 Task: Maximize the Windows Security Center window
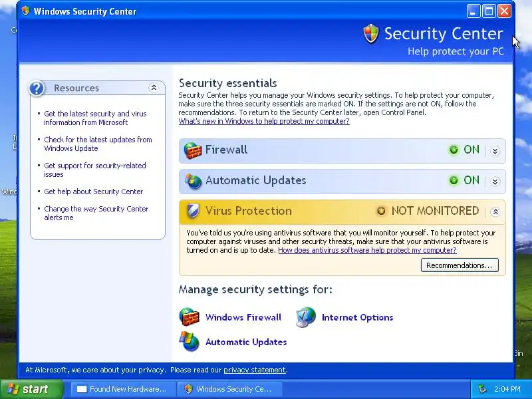pyautogui.click(x=489, y=11)
